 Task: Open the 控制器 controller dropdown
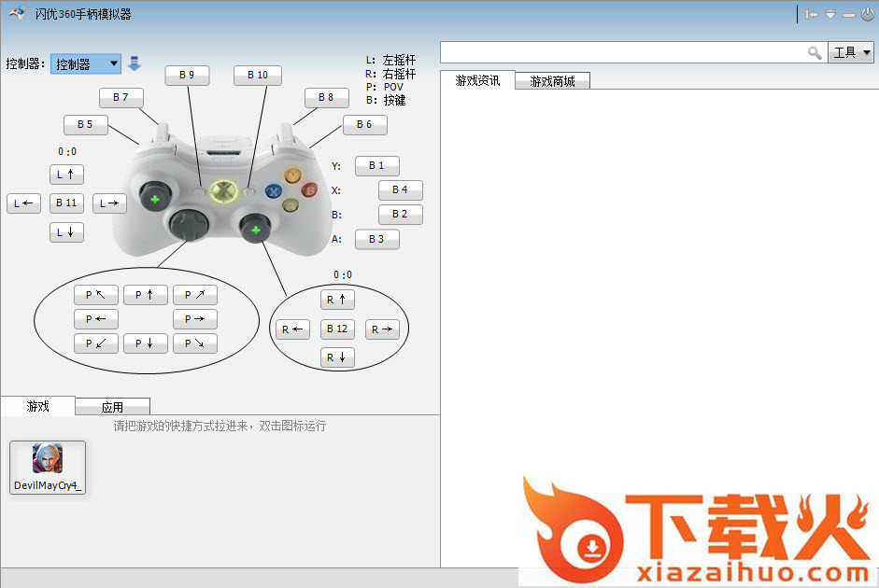pos(86,63)
